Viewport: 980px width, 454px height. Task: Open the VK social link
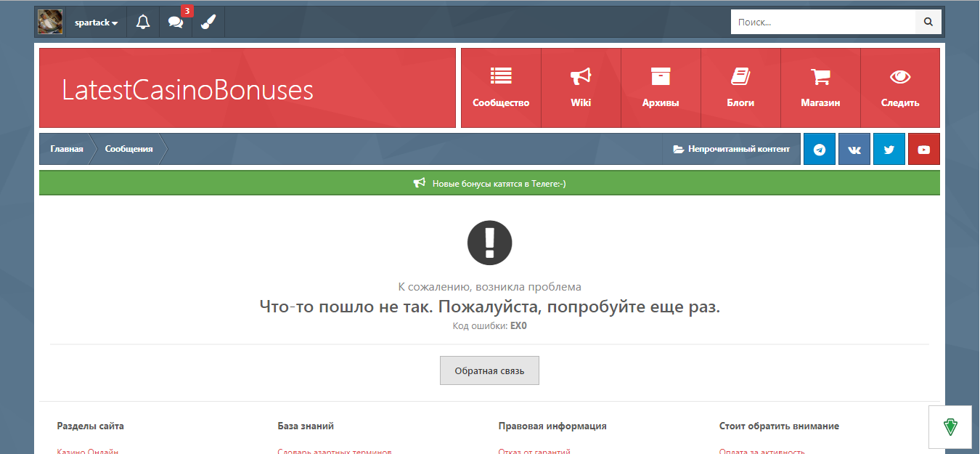click(854, 150)
